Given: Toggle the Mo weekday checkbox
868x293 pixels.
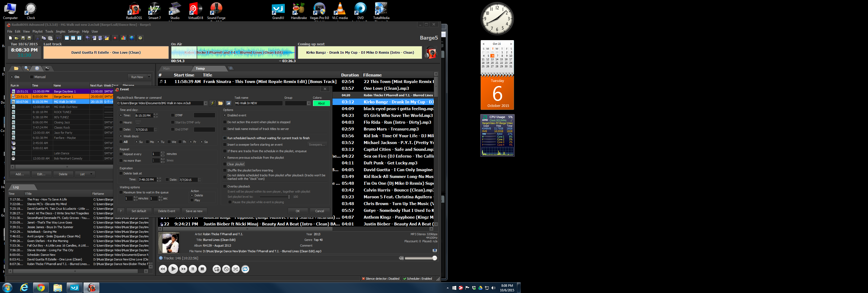Looking at the screenshot, I should click(x=147, y=142).
